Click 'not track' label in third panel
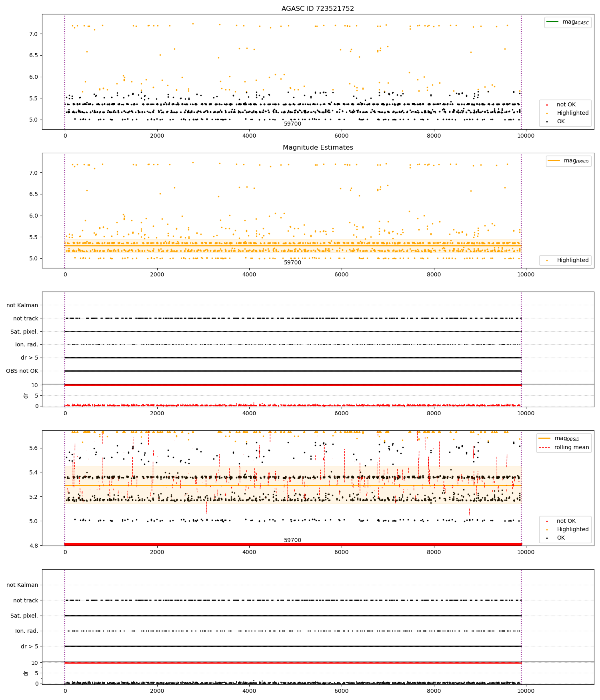The image size is (600, 700). tap(26, 318)
